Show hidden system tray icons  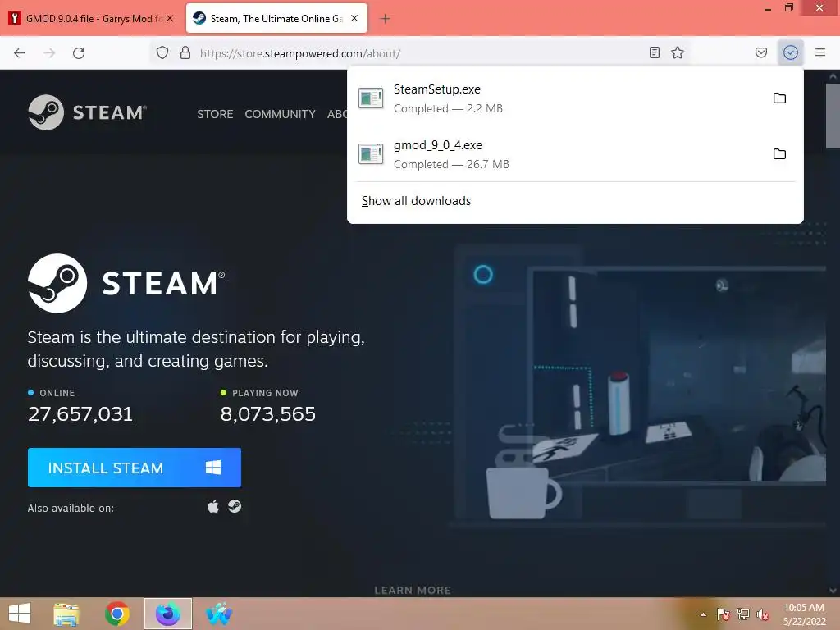(703, 614)
